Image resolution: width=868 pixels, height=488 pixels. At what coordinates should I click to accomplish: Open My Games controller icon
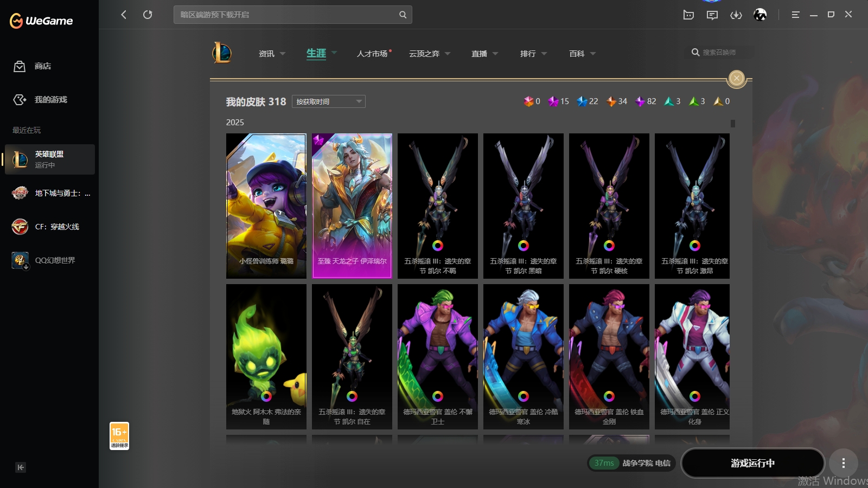click(20, 100)
